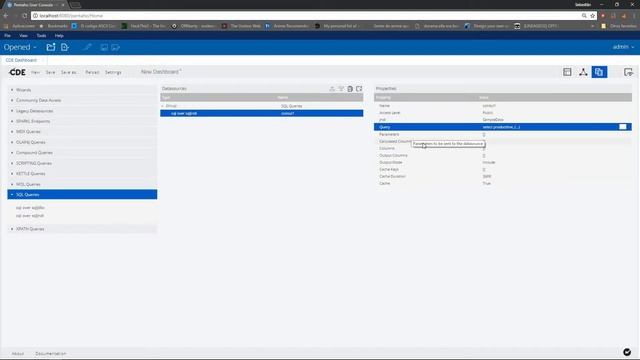Click Save in the CDE toolbar

click(50, 72)
